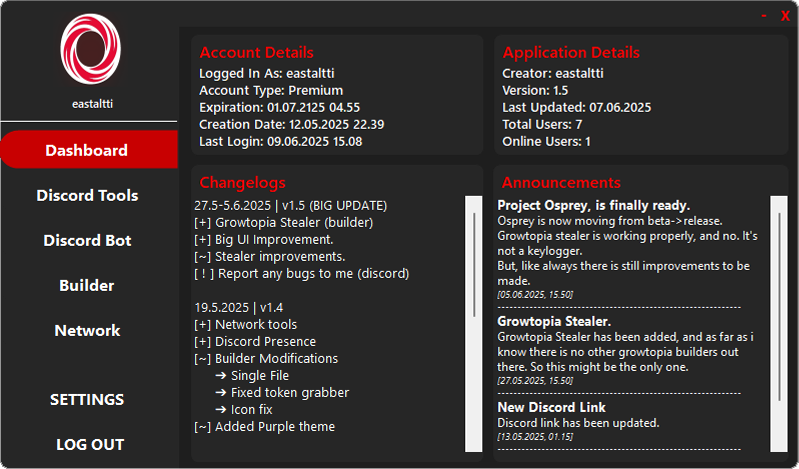Open the Discord Bot section
Screen dimensions: 799x469
point(87,240)
